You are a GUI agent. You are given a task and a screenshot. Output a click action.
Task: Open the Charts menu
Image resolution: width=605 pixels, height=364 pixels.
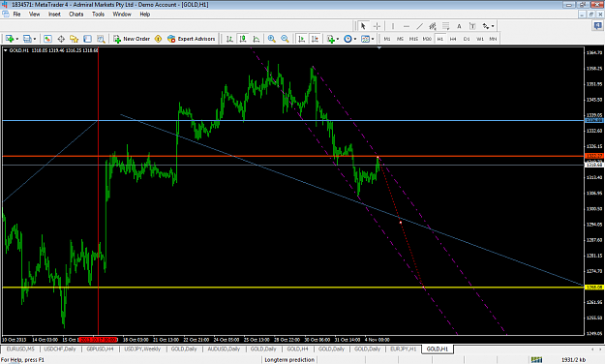[76, 15]
